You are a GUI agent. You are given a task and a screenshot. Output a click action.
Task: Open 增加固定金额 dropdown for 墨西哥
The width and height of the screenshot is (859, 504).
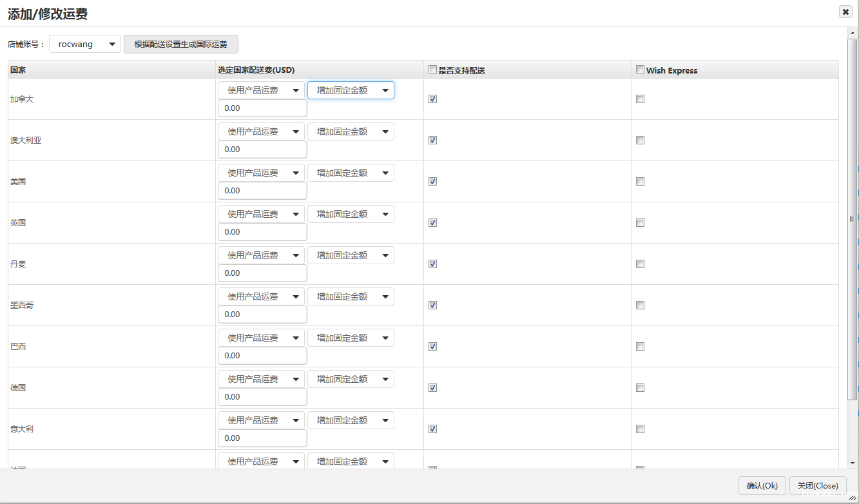[x=351, y=297]
